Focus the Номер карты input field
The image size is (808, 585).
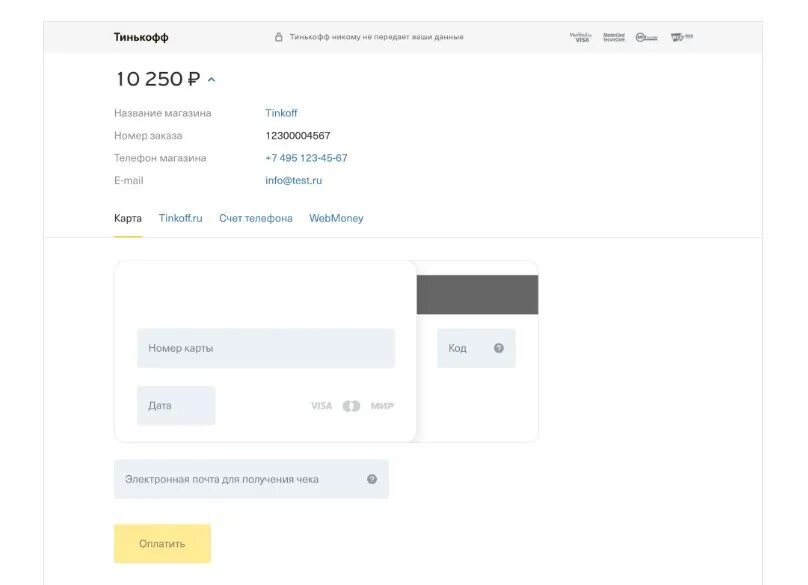(x=266, y=348)
